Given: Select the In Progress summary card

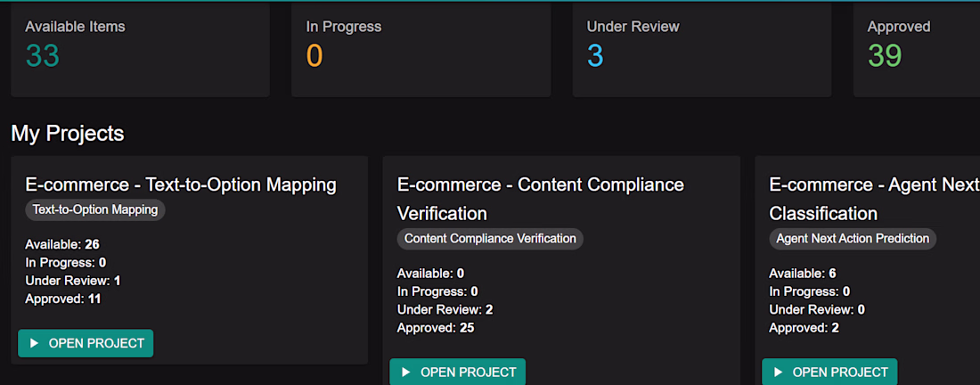Looking at the screenshot, I should (x=421, y=49).
